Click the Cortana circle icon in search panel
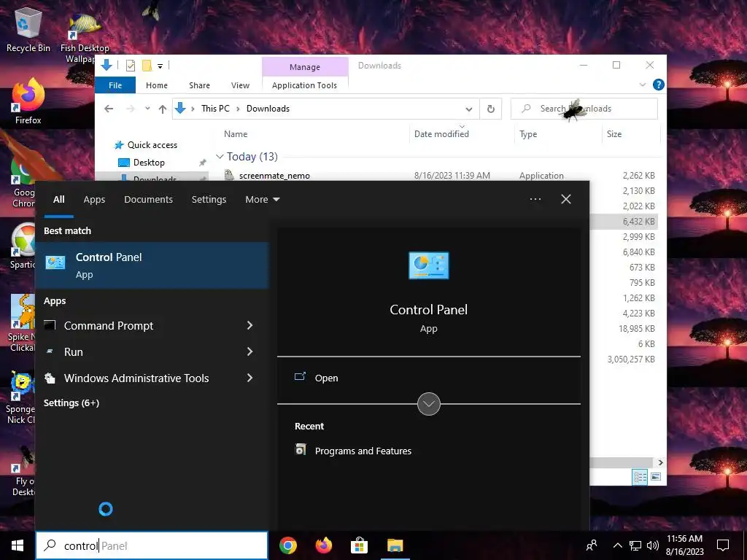The width and height of the screenshot is (747, 560). click(x=106, y=509)
